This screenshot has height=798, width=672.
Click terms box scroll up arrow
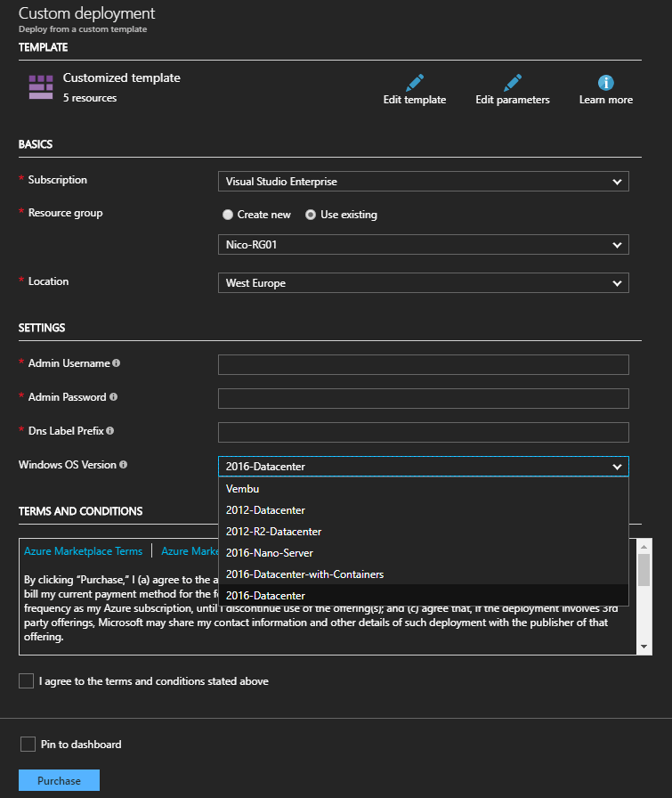coord(644,546)
